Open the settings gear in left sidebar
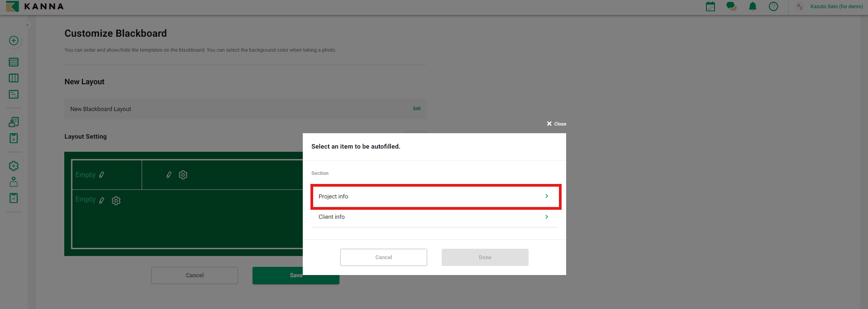The height and width of the screenshot is (309, 868). (x=14, y=166)
